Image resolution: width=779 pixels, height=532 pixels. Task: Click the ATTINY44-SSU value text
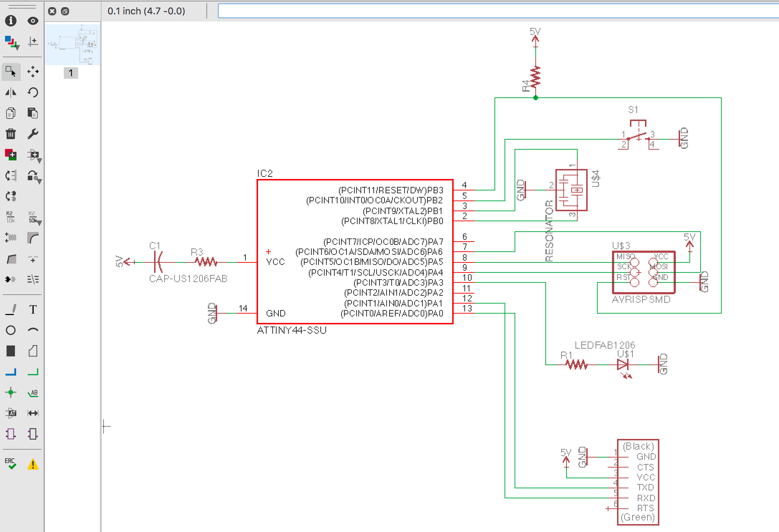point(292,330)
